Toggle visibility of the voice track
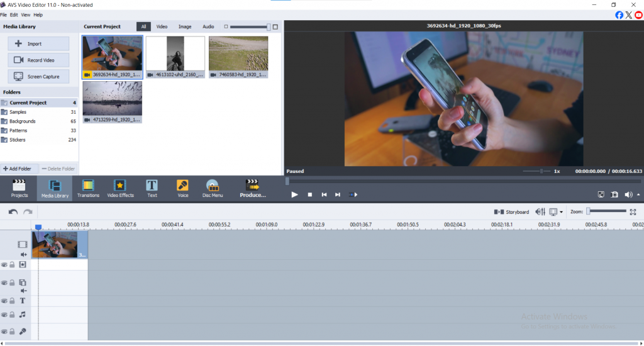 click(4, 332)
